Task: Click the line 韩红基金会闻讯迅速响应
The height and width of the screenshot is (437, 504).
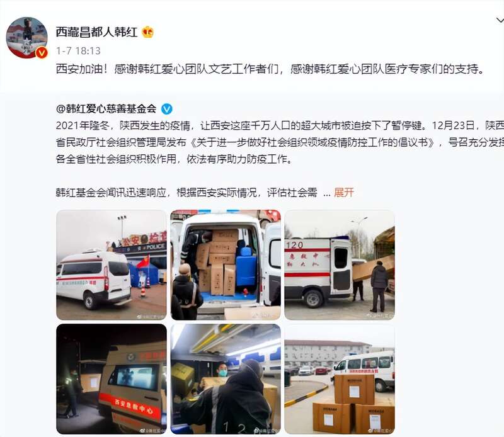Action: 186,193
